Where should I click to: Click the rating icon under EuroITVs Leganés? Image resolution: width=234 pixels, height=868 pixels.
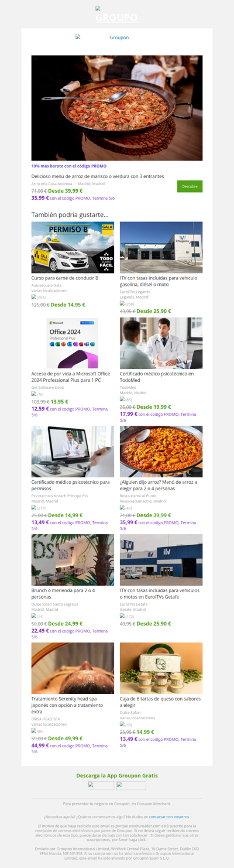[122, 303]
